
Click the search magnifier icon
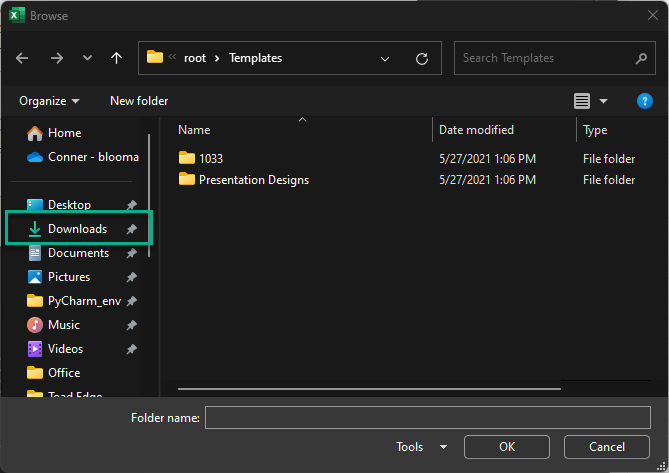coord(641,58)
